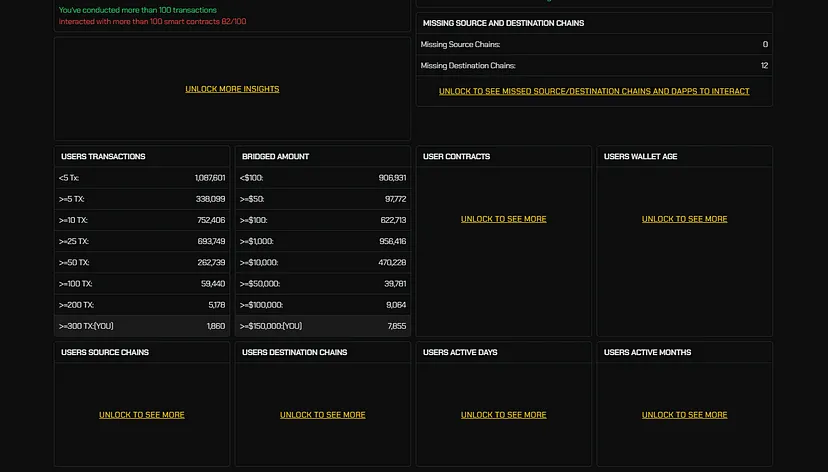The width and height of the screenshot is (828, 472).
Task: Unlock the Users Destination Chains panel
Action: click(x=322, y=415)
